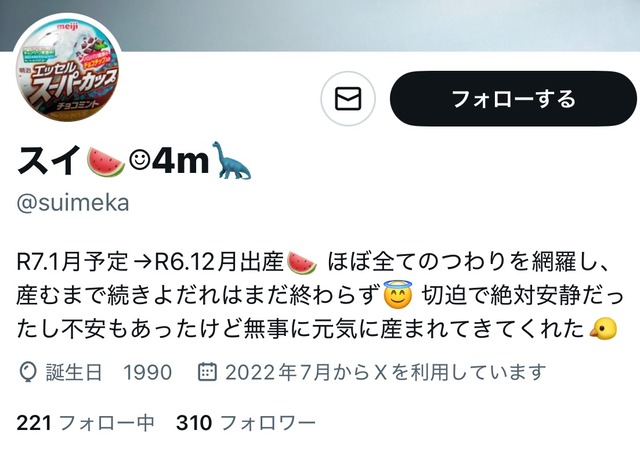Open the Meiji ice cream profile picture

tap(68, 68)
